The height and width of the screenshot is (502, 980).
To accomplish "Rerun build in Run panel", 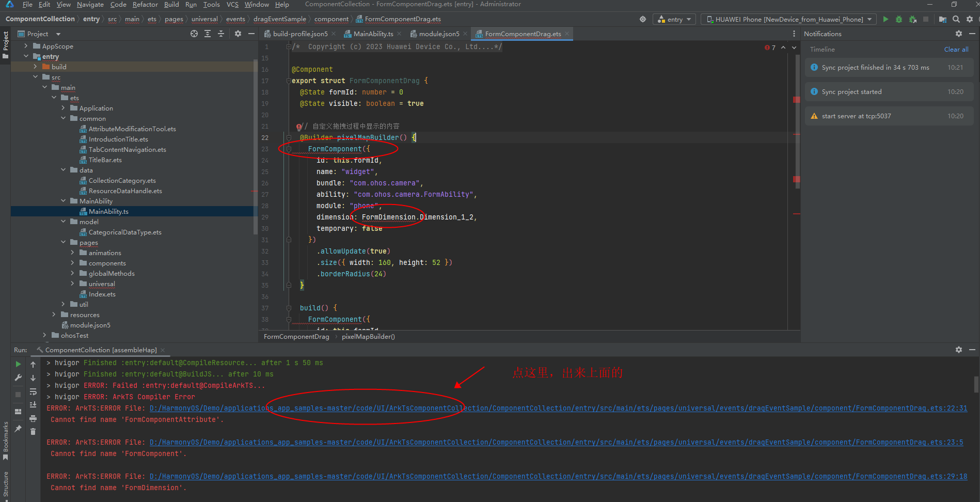I will 19,364.
